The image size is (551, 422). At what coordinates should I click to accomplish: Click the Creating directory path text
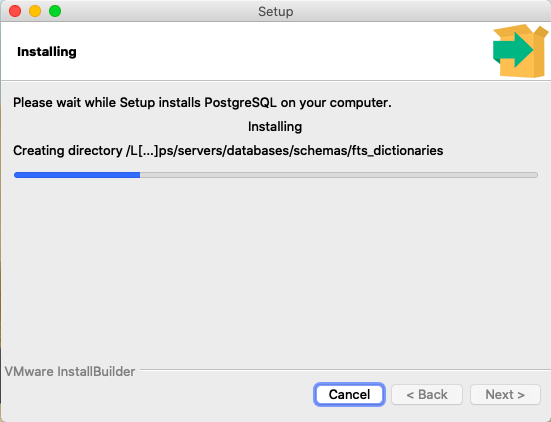point(228,150)
